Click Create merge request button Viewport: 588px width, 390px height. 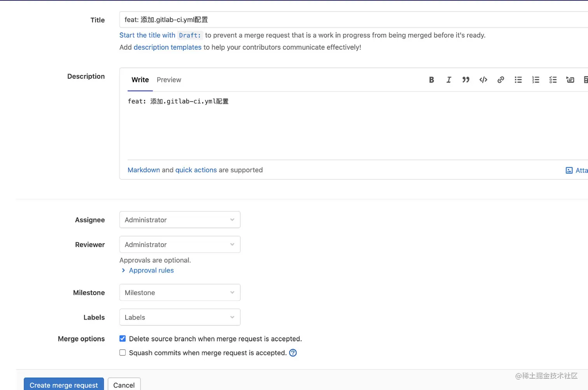click(64, 385)
